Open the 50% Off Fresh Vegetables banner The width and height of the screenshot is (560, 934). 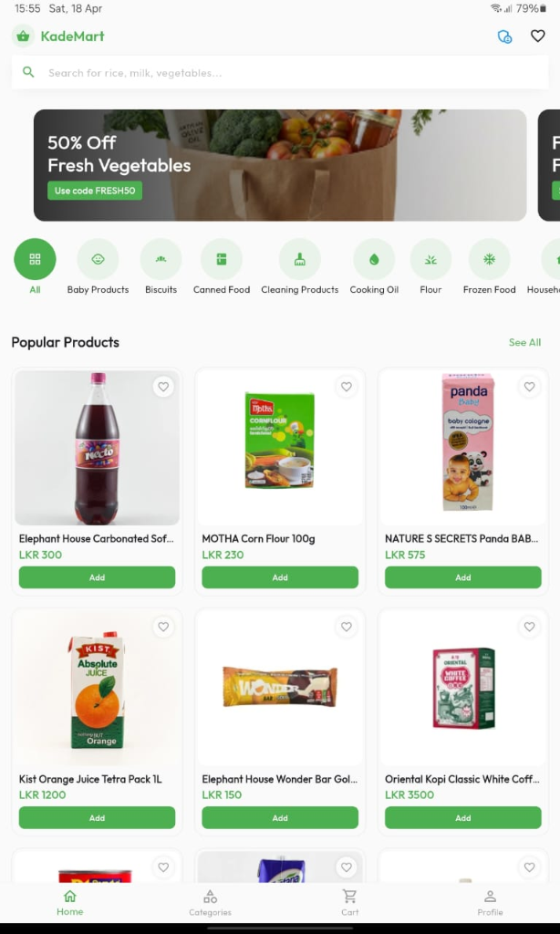point(280,165)
